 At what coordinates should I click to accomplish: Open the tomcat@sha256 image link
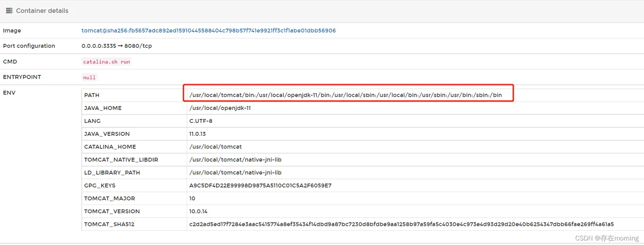(208, 31)
